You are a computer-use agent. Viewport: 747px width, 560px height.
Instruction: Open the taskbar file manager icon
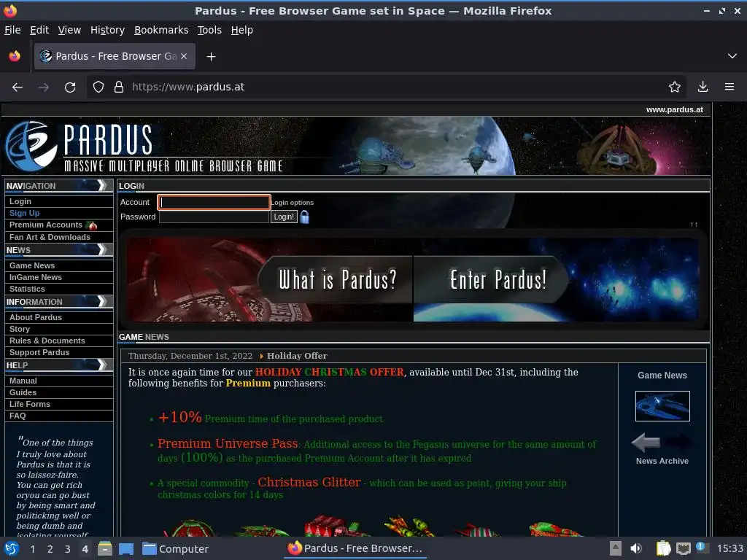tap(105, 548)
